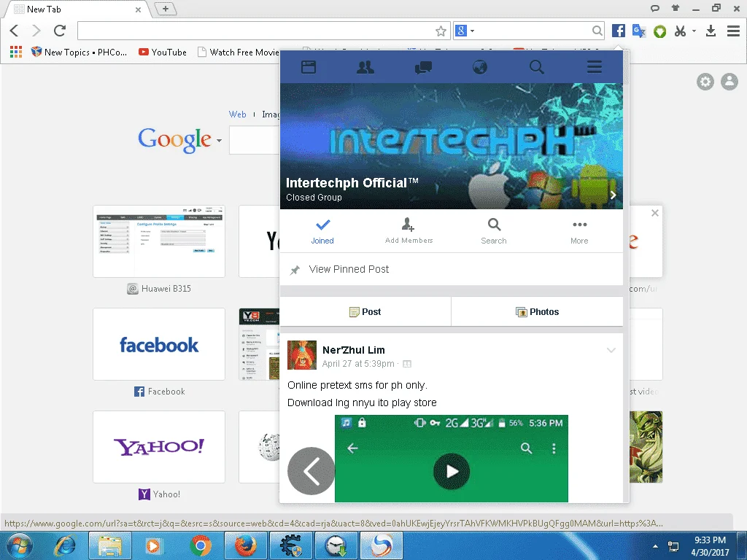
Task: Launch Firefox from the taskbar
Action: click(245, 545)
